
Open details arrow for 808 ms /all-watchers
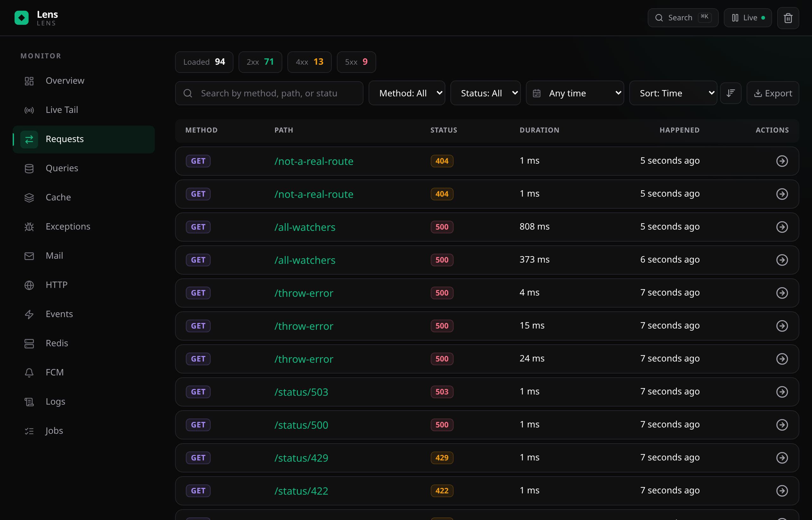[x=782, y=227]
